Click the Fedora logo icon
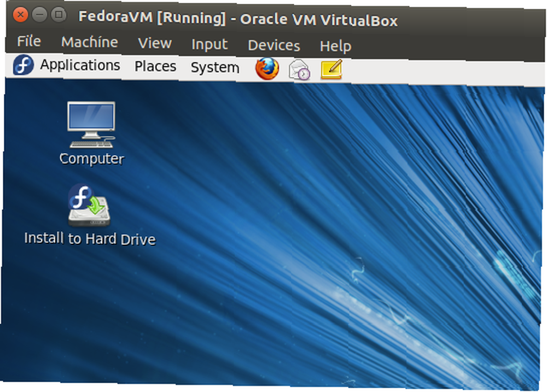 (x=24, y=65)
